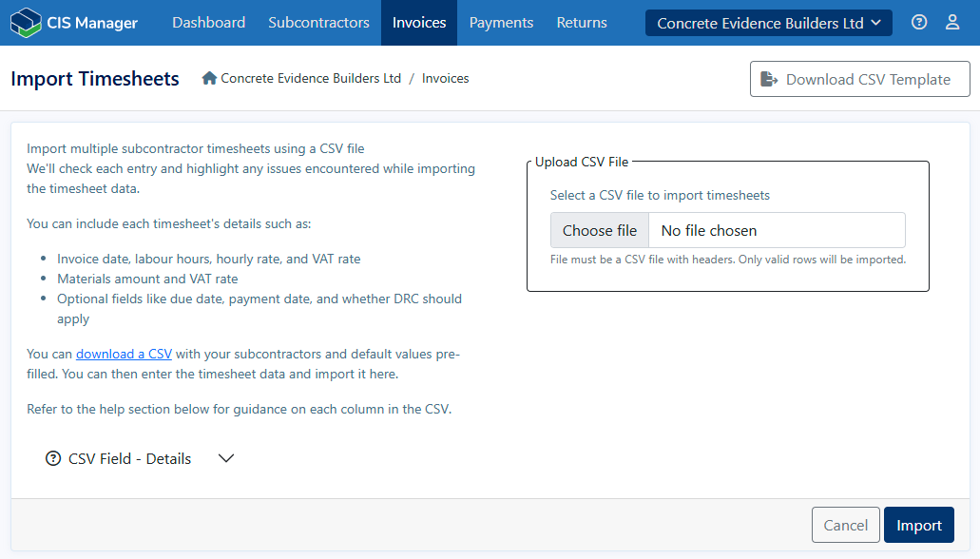Click the home icon in the breadcrumb

[209, 79]
